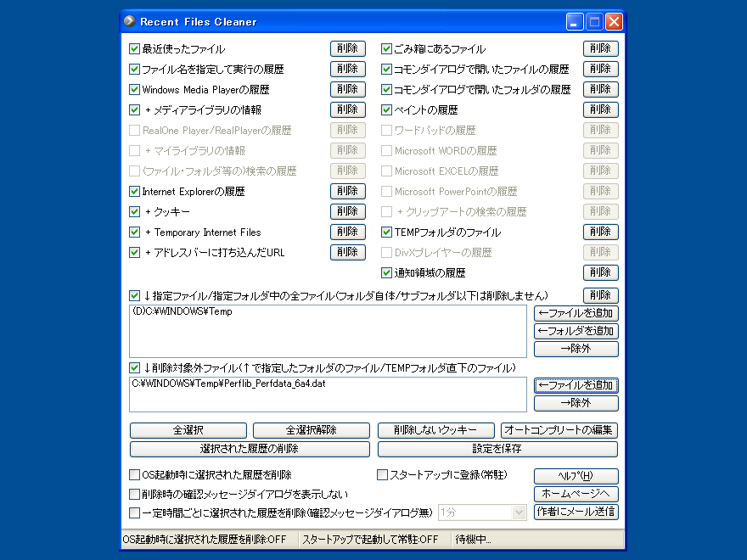Uncheck Internet Explorerの履歴 checkbox

[134, 192]
